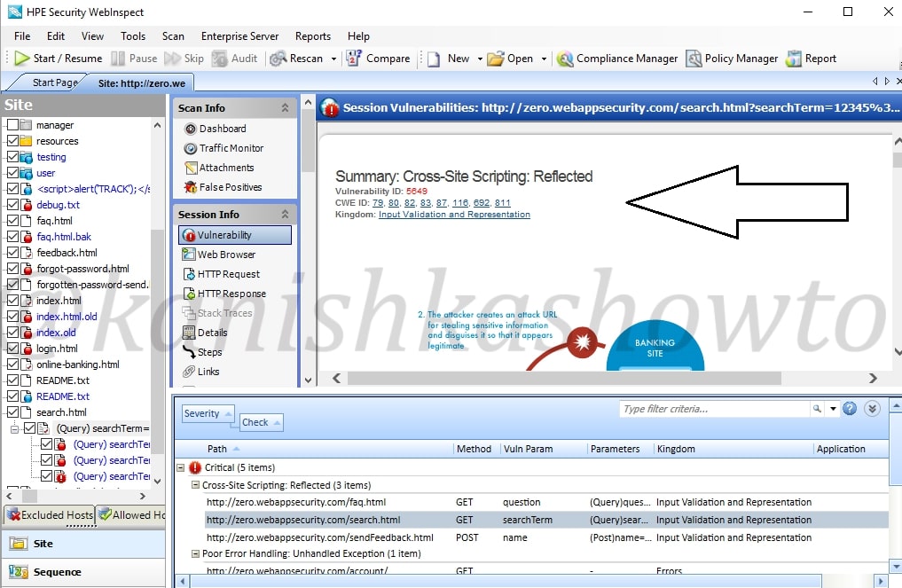Open the New scan dropdown arrow
902x588 pixels.
480,59
